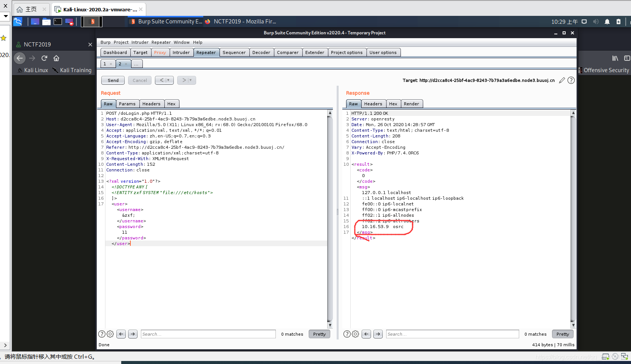
Task: Open Repeater help question mark icon
Action: click(x=571, y=80)
